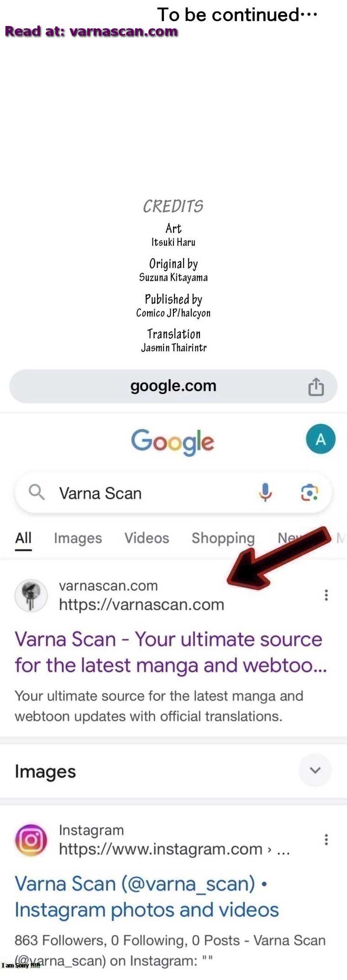Open the account avatar 'A'
Screen dimensions: 347x980
(321, 439)
